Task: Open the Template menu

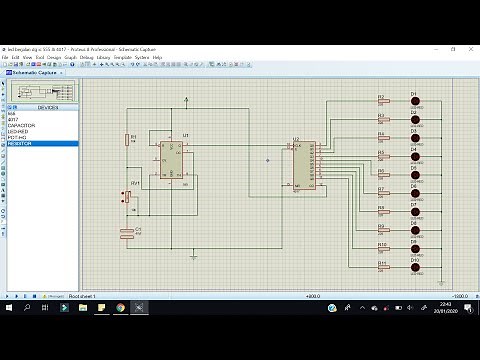Action: 122,57
